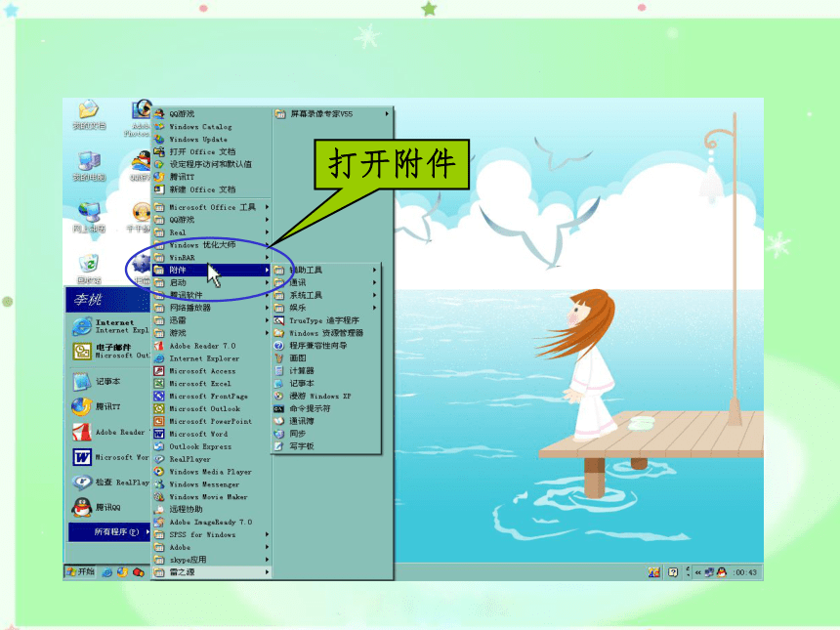
Task: Expand the 启动 startup folder
Action: click(212, 283)
